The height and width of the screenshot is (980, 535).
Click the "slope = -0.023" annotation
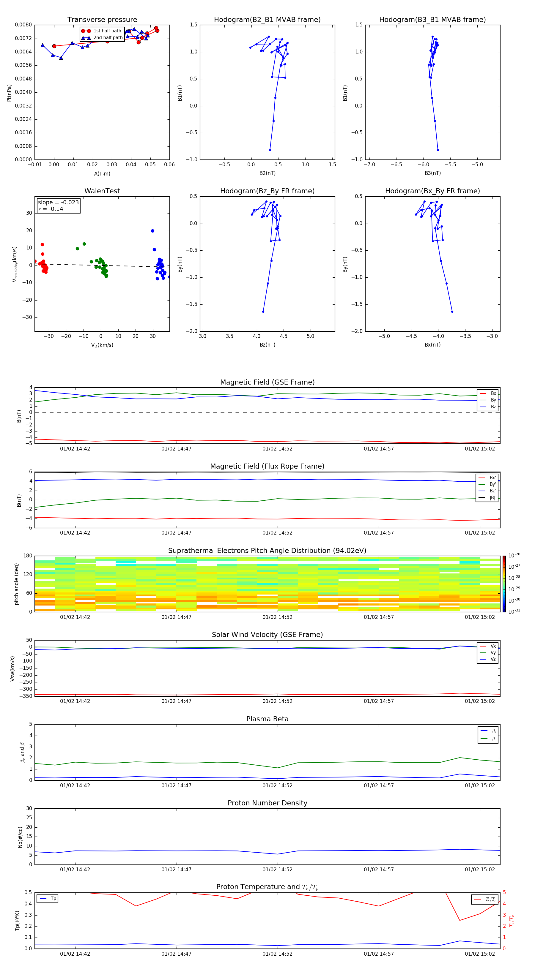tap(58, 203)
